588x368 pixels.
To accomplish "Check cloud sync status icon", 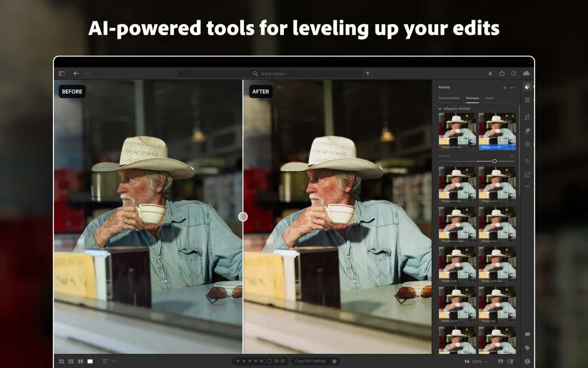I will pyautogui.click(x=526, y=73).
